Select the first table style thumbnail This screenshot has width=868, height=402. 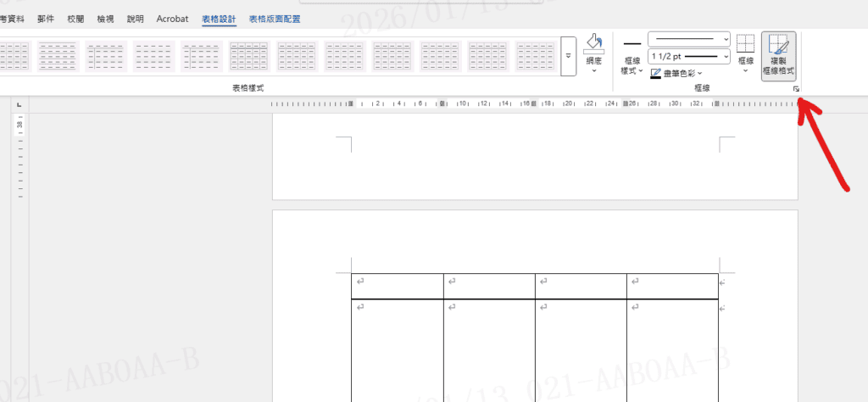pyautogui.click(x=10, y=55)
